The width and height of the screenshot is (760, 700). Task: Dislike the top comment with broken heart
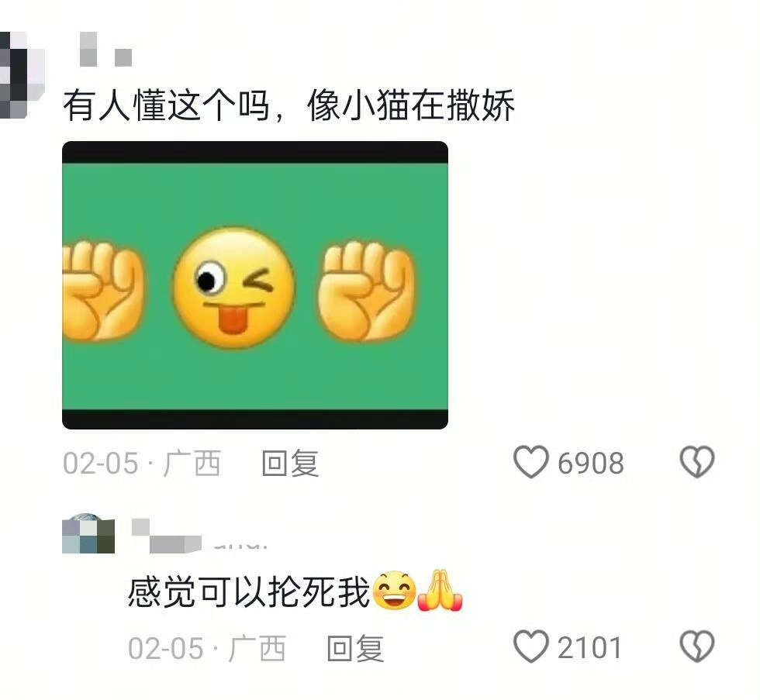click(697, 462)
